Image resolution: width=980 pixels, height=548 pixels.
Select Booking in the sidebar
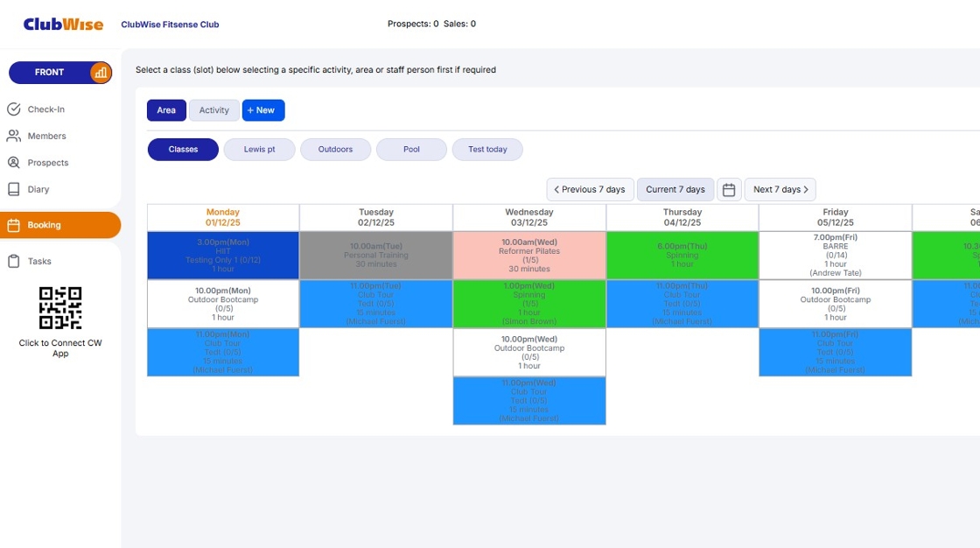[x=60, y=225]
